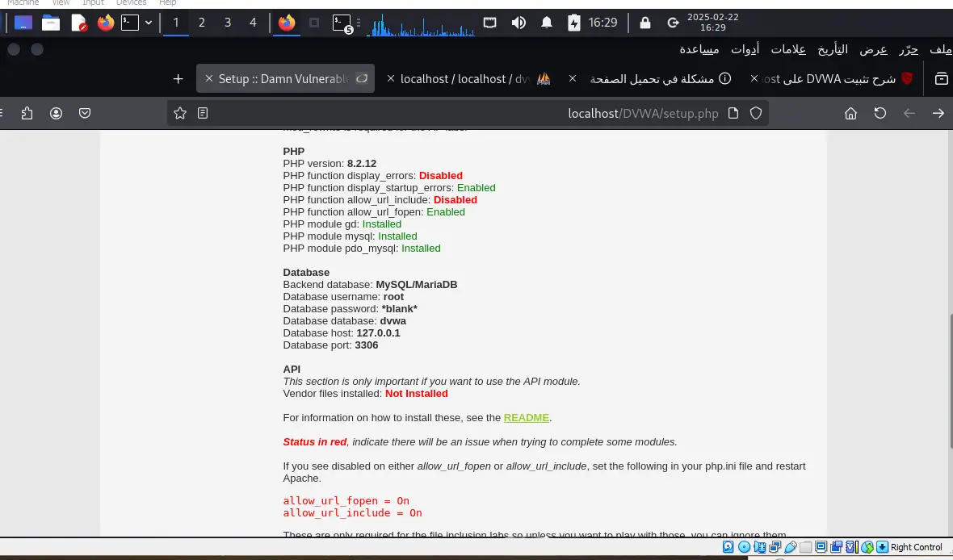Open the علامات (Bookmarks) menu

[788, 50]
